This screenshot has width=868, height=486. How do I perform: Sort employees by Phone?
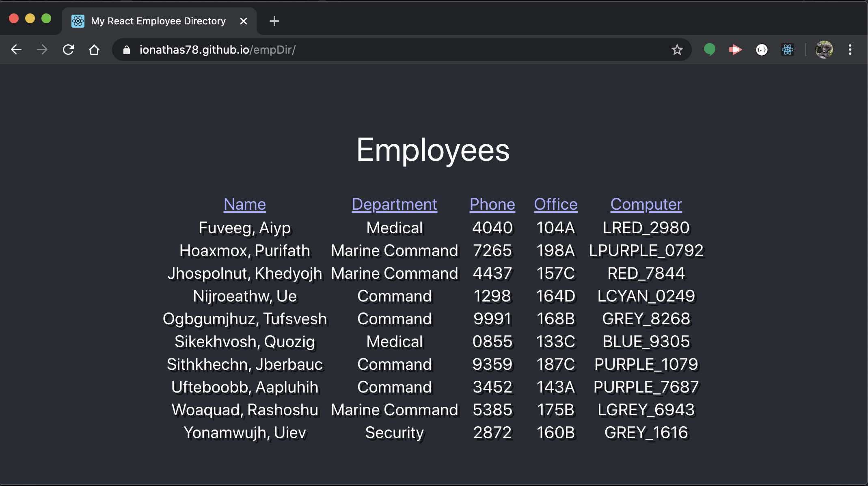click(492, 204)
